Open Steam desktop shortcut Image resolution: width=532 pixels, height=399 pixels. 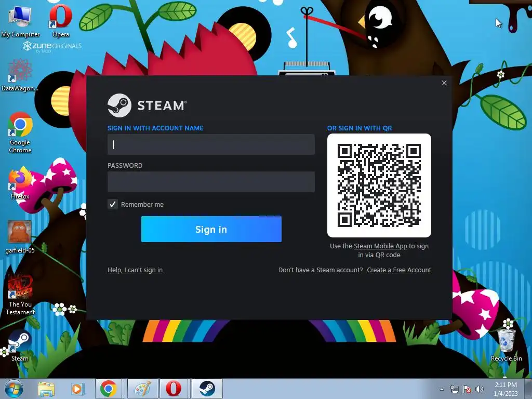pos(20,345)
